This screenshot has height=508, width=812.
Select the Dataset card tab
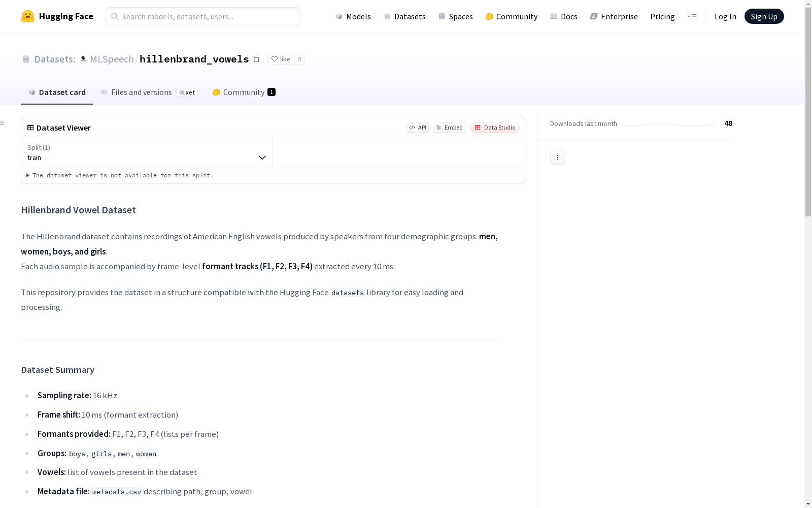pyautogui.click(x=57, y=92)
